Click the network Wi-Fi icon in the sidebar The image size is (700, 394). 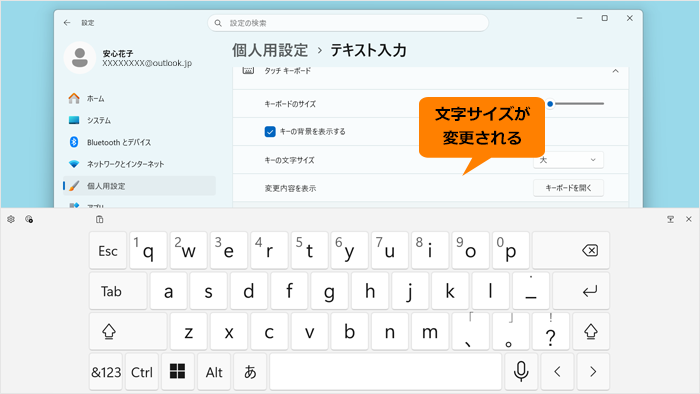click(x=74, y=164)
